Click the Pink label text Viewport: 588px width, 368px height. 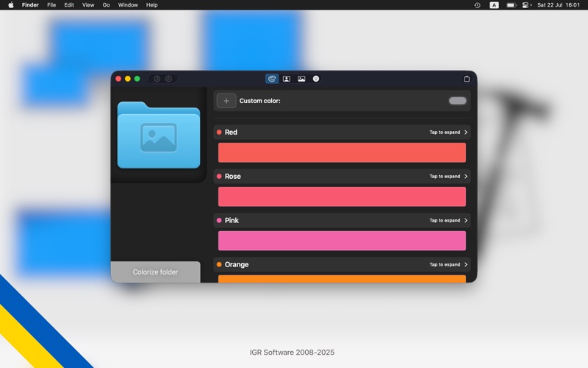[x=232, y=220]
